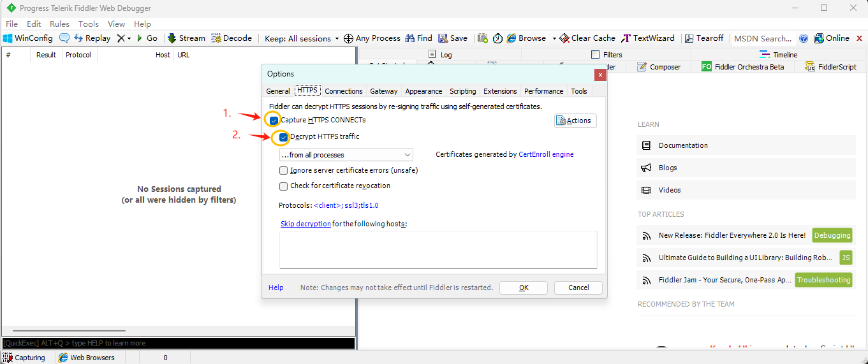Select the Appearance tab in Options

tap(423, 91)
